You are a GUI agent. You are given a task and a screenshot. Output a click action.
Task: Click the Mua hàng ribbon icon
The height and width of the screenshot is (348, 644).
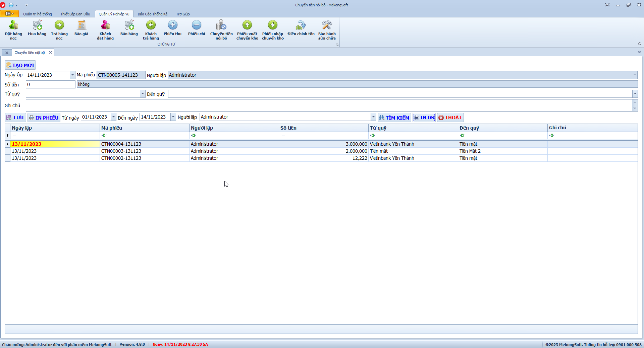click(37, 28)
